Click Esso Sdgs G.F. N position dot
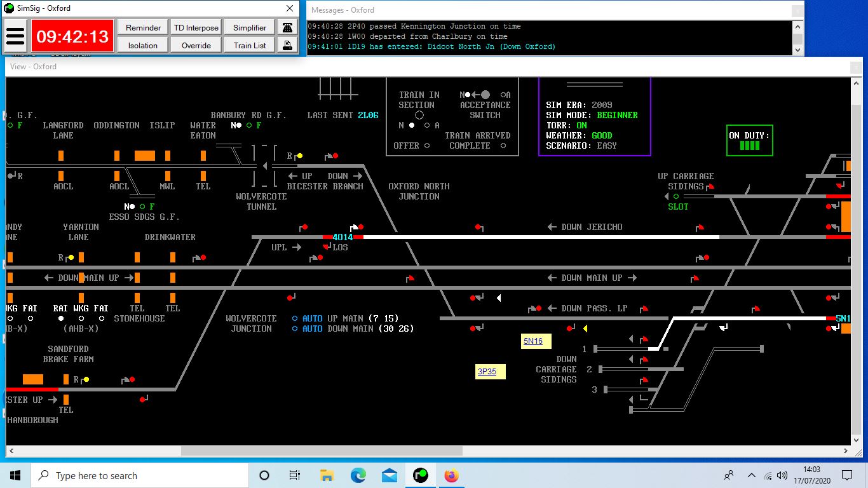Viewport: 868px width, 488px height. (x=132, y=207)
